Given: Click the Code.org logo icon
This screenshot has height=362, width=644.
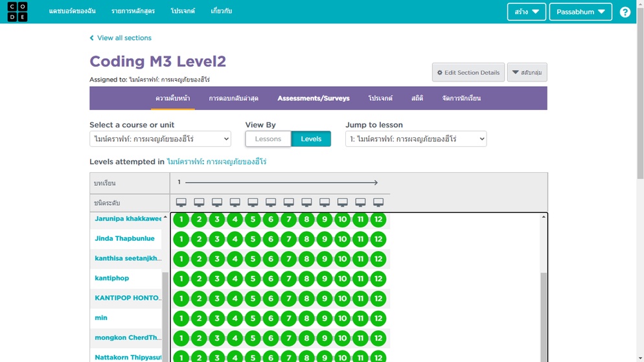Looking at the screenshot, I should (x=17, y=12).
